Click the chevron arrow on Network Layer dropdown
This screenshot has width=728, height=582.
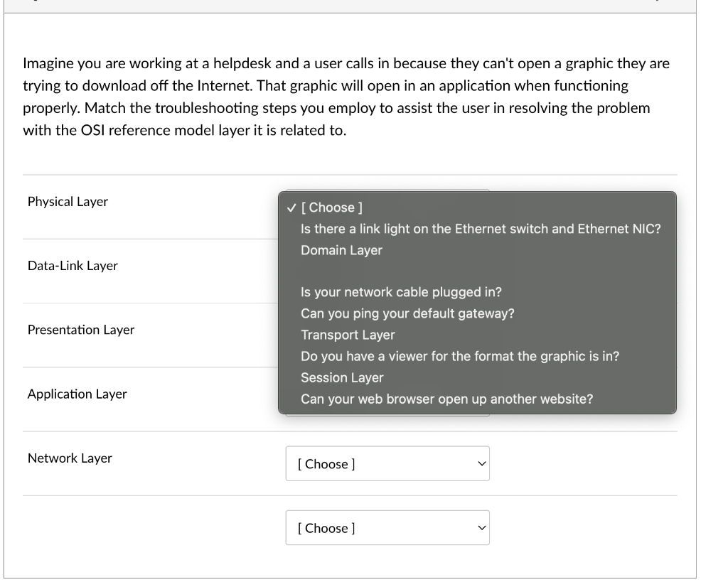tap(481, 464)
